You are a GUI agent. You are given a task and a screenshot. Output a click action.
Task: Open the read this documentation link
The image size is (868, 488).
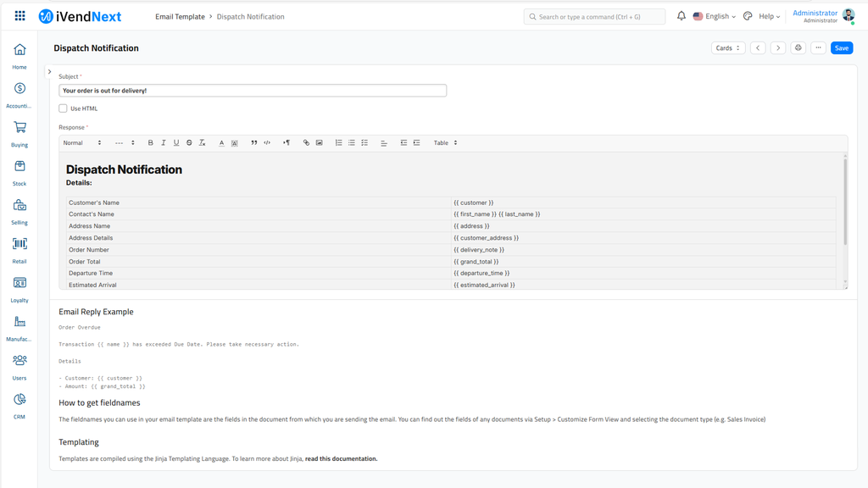[x=341, y=458]
